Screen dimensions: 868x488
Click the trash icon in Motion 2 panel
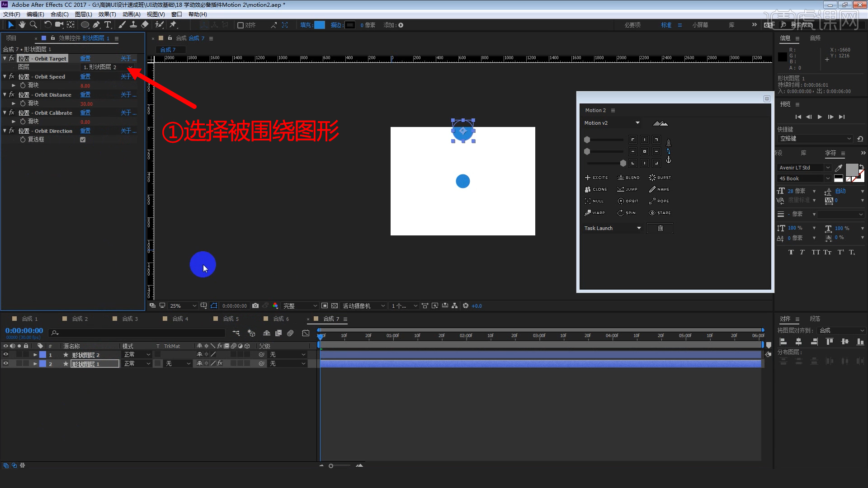click(x=660, y=228)
